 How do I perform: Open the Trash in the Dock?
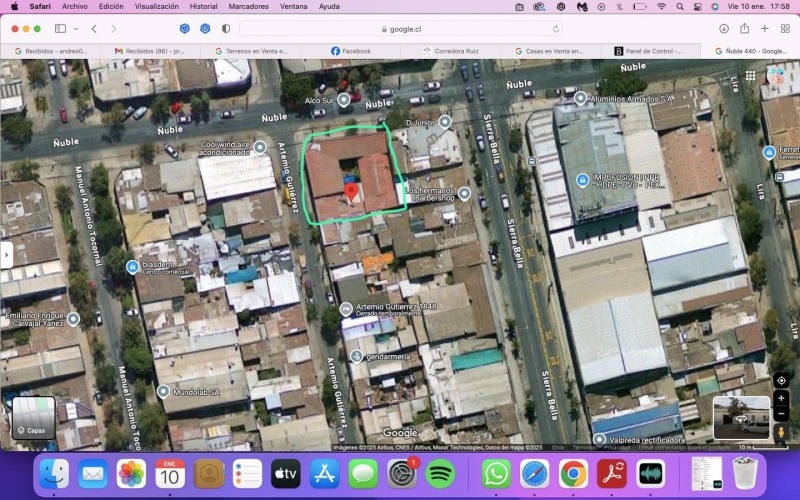745,473
